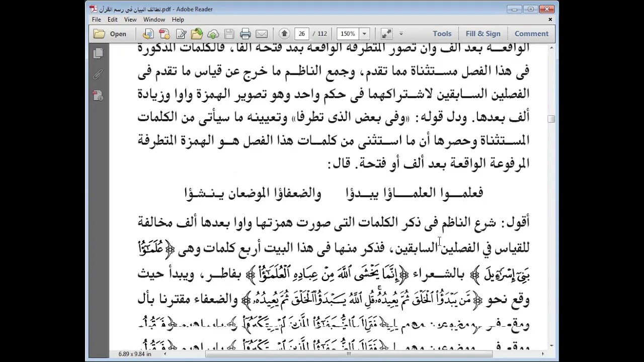
Task: Open the View menu
Action: point(130,20)
